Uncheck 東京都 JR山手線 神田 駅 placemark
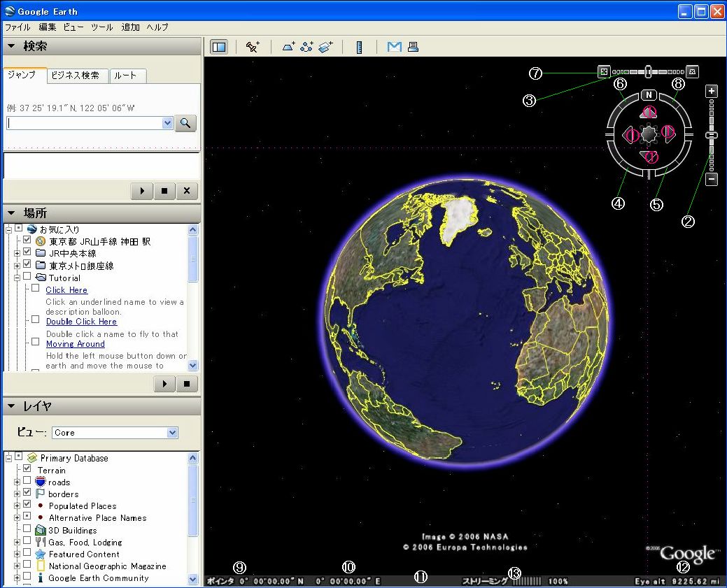Viewport: 727px width, 588px height. [x=27, y=240]
